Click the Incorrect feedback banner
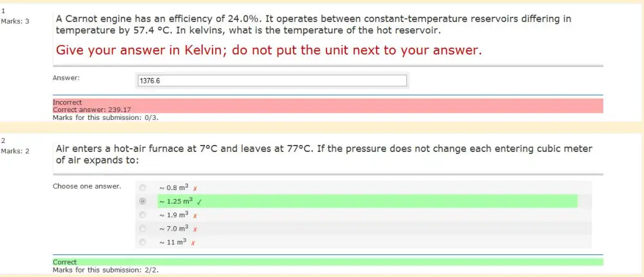 tap(328, 106)
